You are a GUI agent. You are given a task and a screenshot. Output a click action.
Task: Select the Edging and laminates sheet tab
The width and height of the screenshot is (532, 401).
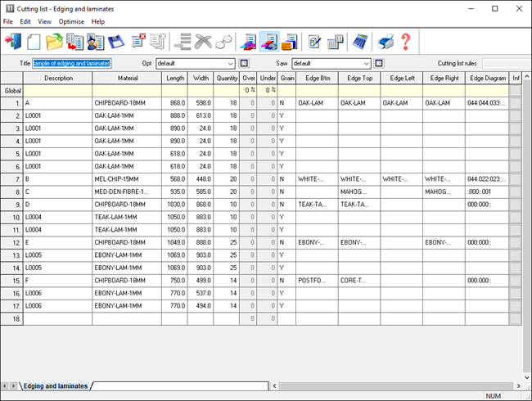point(56,385)
